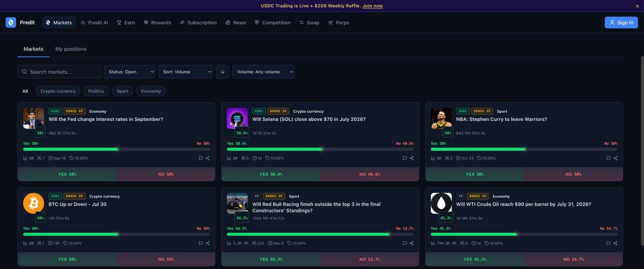The image size is (644, 269).
Task: Open the Rewards page
Action: tap(157, 23)
